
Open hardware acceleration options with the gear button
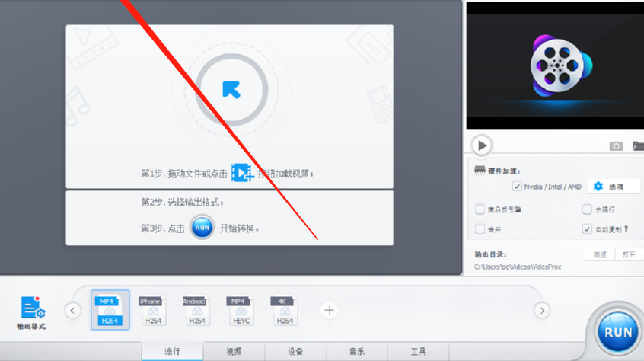pos(614,187)
